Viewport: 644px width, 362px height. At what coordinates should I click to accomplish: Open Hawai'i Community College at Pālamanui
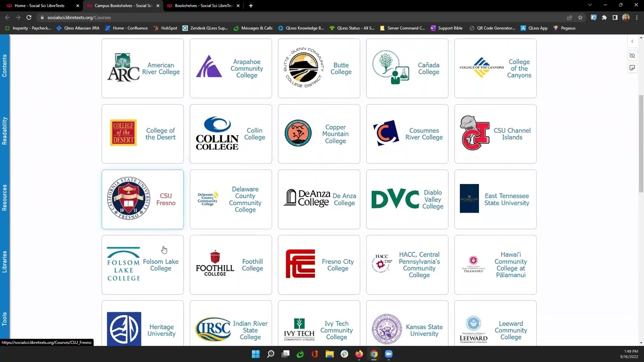point(496,264)
